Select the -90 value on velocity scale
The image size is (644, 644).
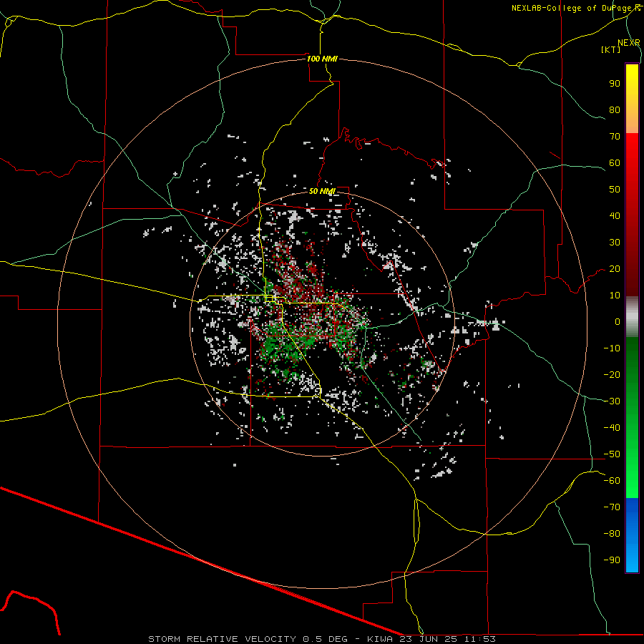tap(612, 560)
